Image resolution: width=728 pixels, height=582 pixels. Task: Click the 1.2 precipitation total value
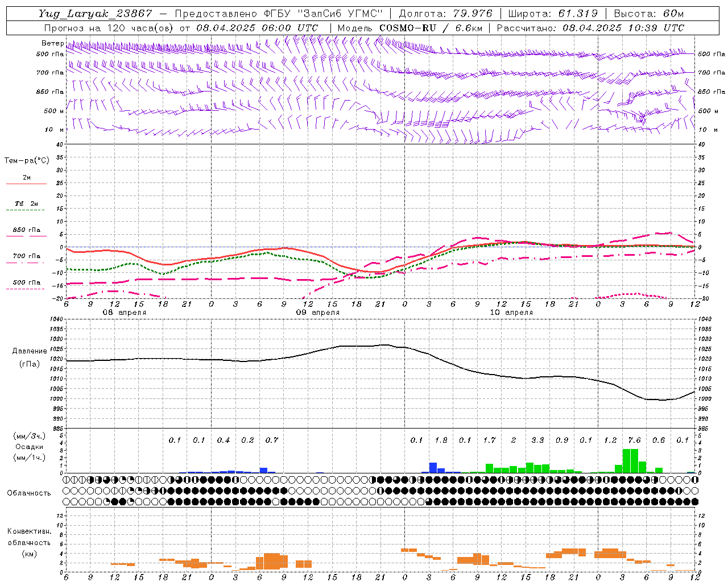(610, 440)
